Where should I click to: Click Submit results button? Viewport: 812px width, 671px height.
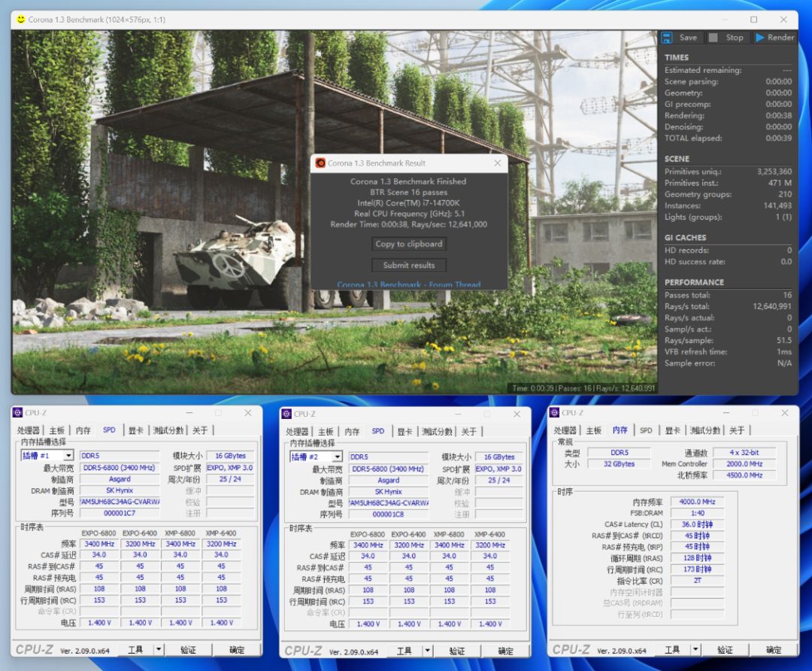coord(408,265)
